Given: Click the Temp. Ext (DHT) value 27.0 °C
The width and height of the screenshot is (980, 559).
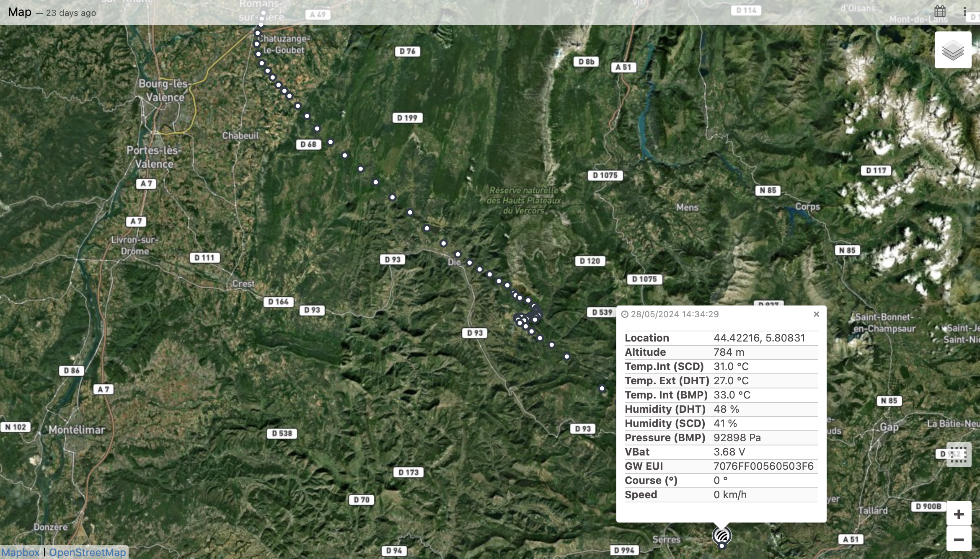Looking at the screenshot, I should pos(731,380).
